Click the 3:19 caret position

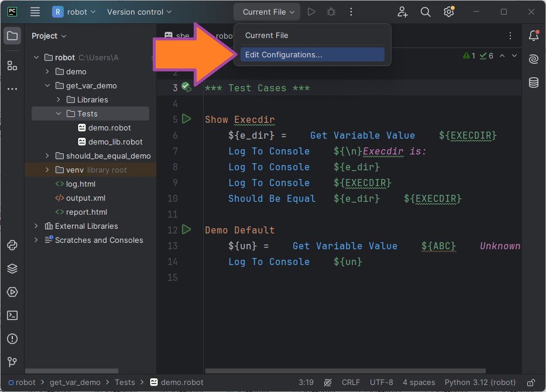[305, 383]
